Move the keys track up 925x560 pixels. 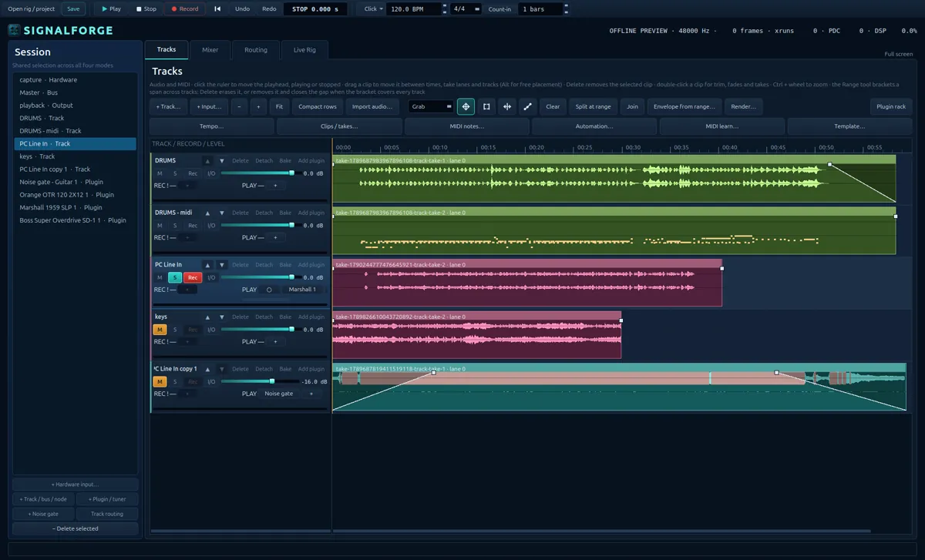pos(207,317)
